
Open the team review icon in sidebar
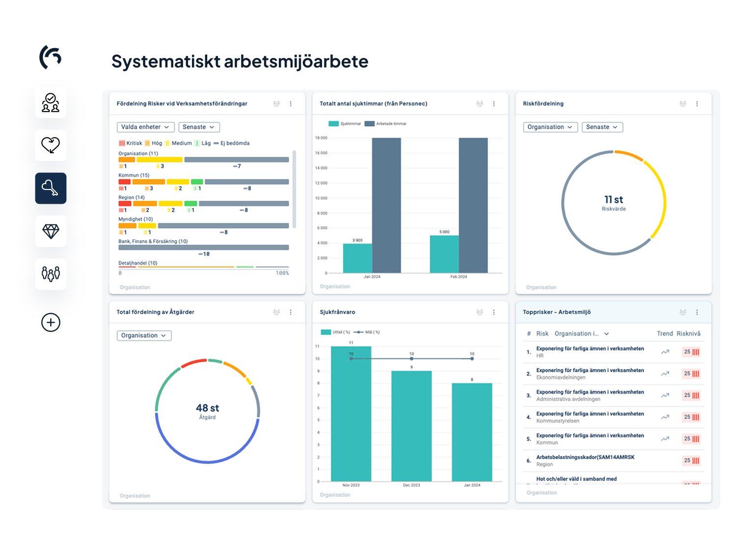tap(51, 103)
